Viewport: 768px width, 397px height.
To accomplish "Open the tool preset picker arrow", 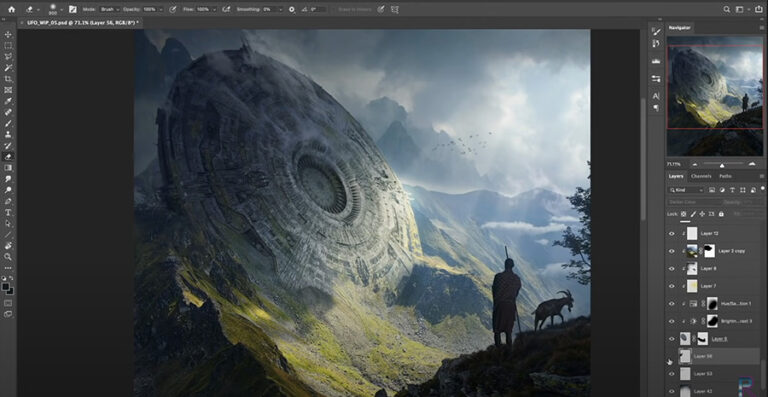I will [x=37, y=9].
